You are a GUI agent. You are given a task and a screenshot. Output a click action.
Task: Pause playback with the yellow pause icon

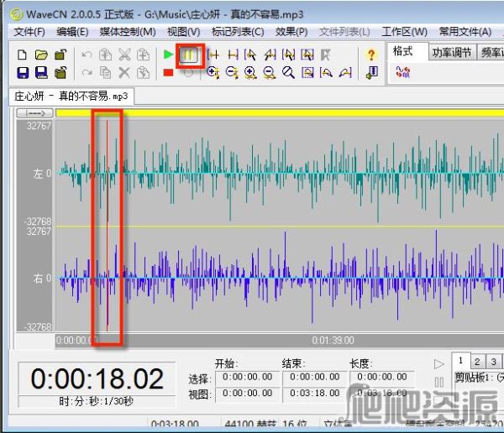click(190, 55)
